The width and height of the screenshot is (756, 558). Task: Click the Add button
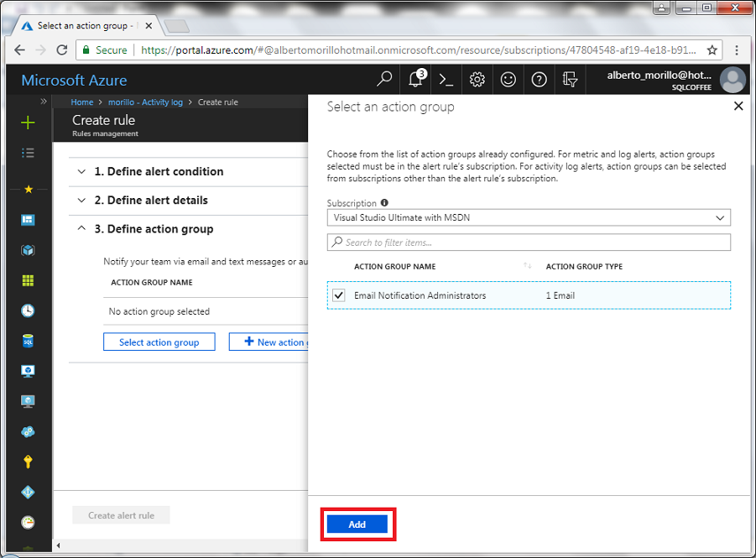[x=357, y=524]
